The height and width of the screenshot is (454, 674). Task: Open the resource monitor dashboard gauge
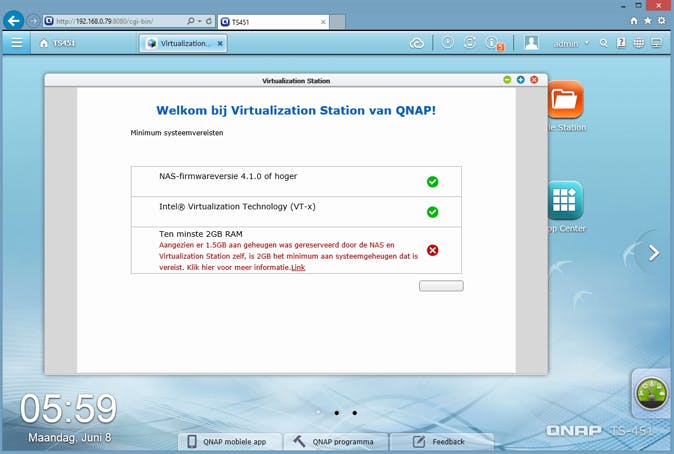point(651,393)
